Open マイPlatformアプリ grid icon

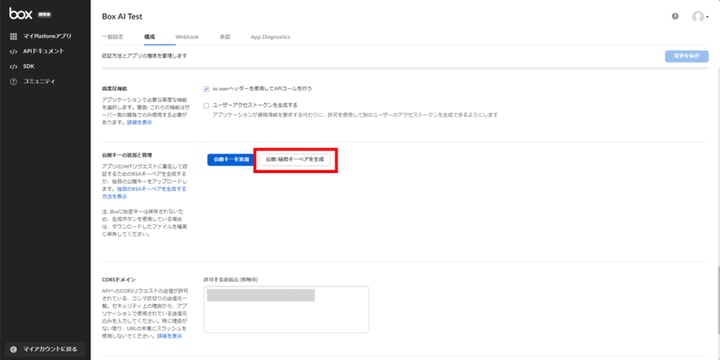tap(13, 36)
